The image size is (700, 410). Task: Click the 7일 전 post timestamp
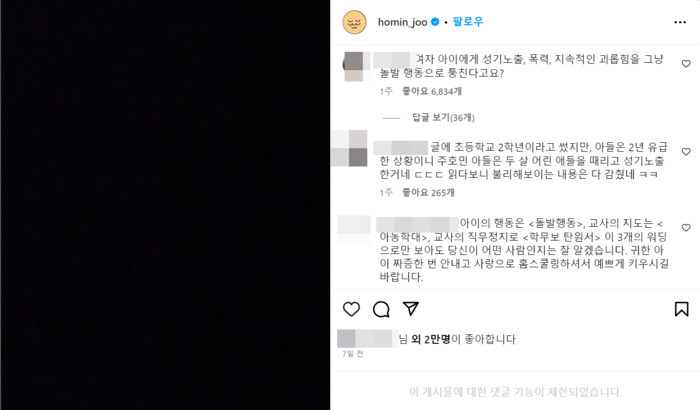click(x=353, y=354)
